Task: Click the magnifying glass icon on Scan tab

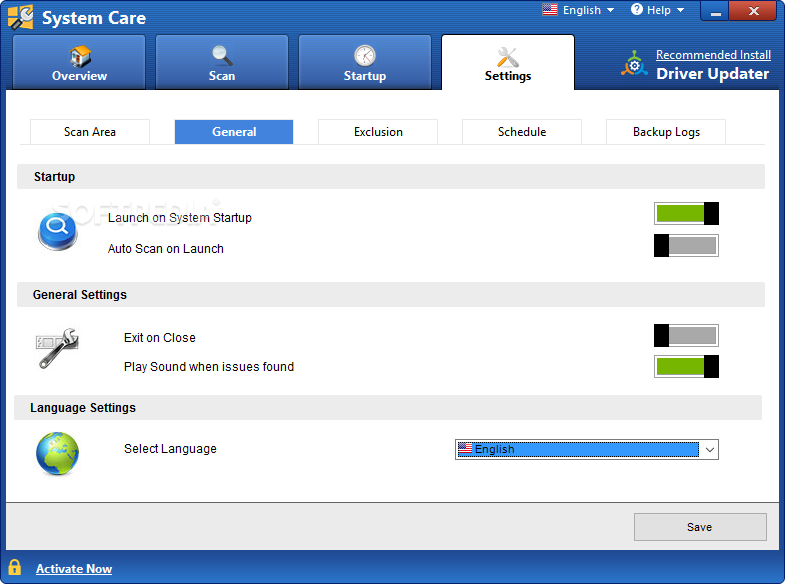Action: point(222,56)
